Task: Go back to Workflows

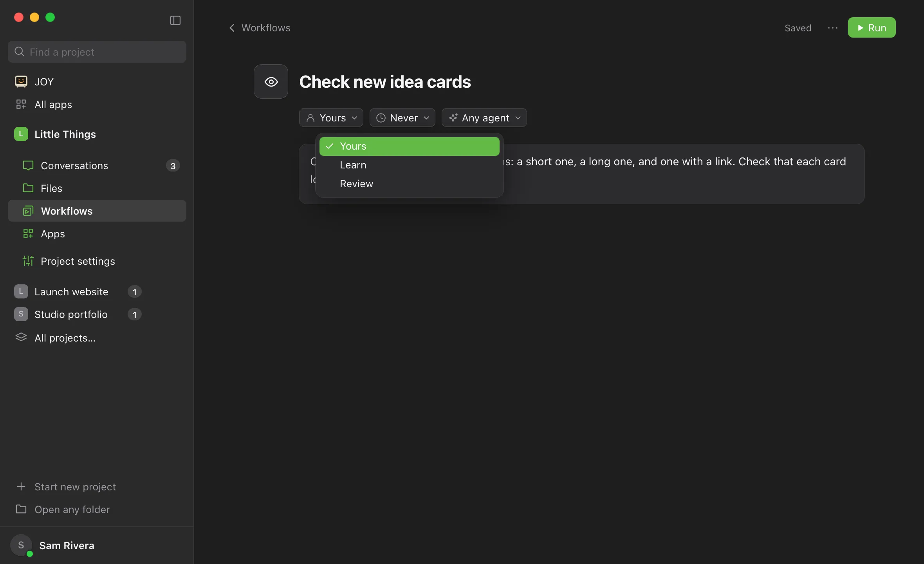Action: pyautogui.click(x=260, y=28)
